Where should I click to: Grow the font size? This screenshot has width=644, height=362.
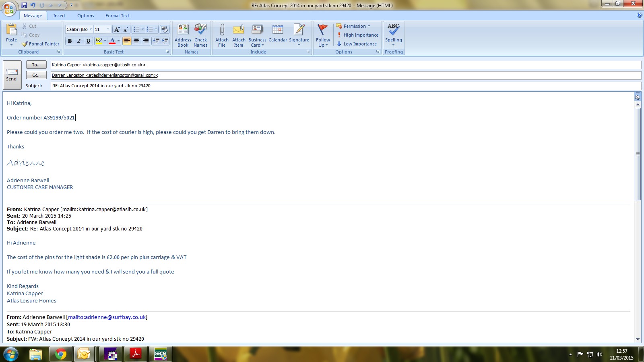click(117, 29)
